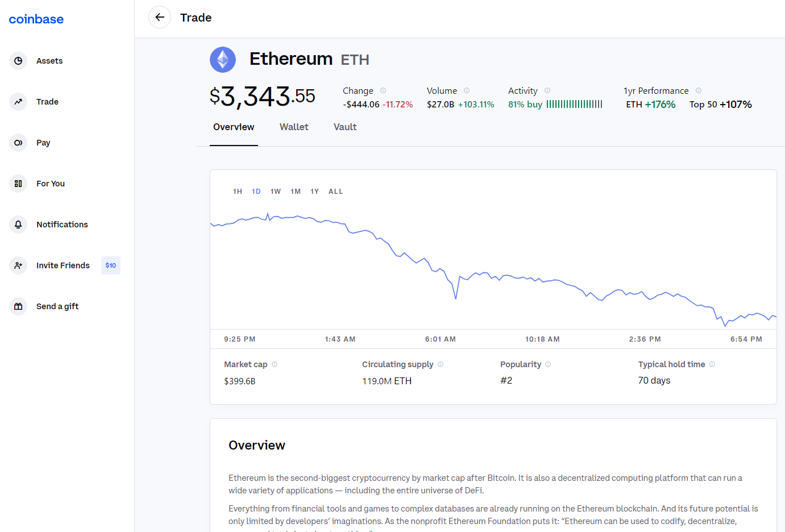Select the 1Y chart range
The image size is (785, 532).
(315, 192)
